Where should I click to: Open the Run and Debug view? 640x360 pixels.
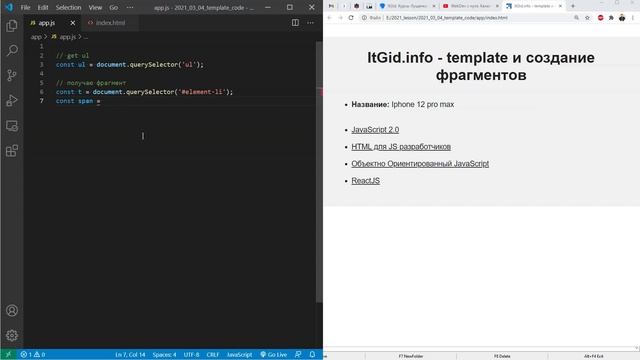tap(12, 100)
